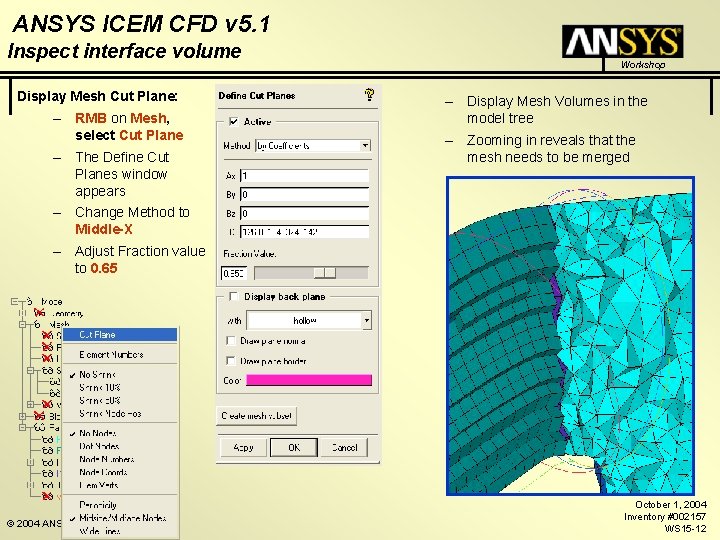This screenshot has height=540, width=720.
Task: Collapse the Parts tree node
Action: 22,428
